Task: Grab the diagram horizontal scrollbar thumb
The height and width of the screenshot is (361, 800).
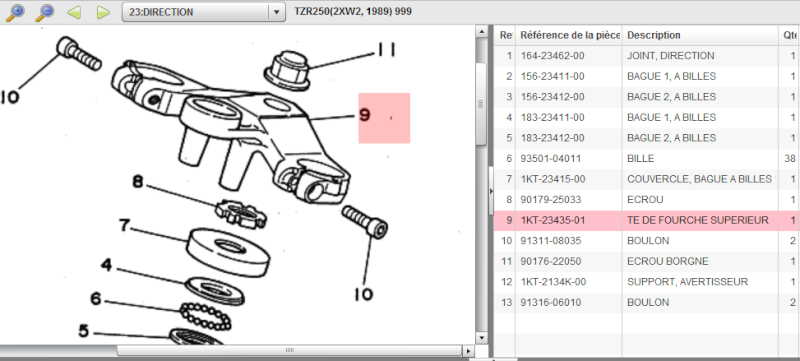Action: click(289, 351)
